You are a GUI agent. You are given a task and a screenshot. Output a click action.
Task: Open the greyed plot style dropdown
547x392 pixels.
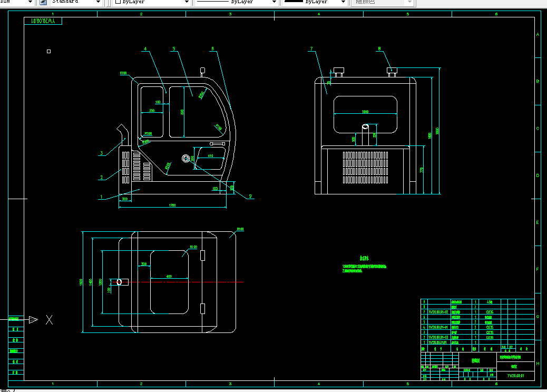coord(409,2)
